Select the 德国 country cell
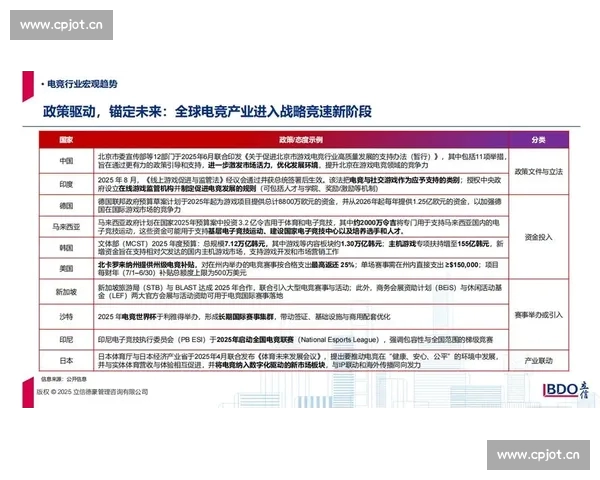The height and width of the screenshot is (480, 600). (66, 206)
